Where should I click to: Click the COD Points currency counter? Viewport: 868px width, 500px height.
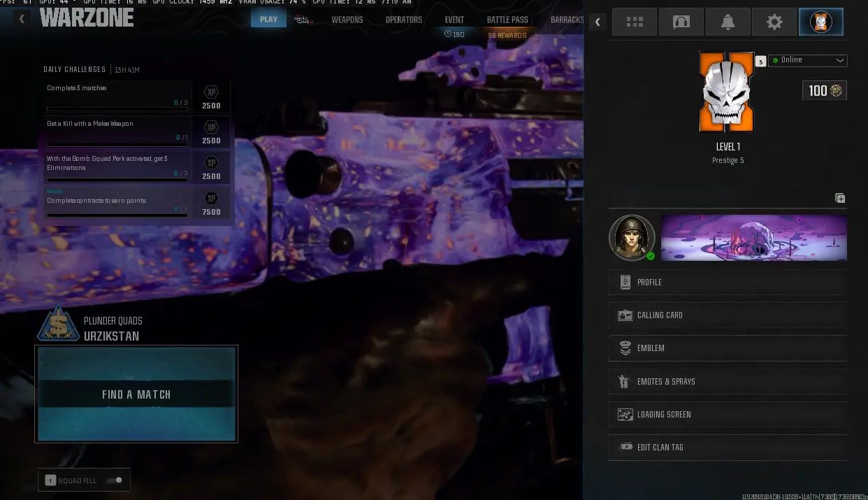[x=824, y=90]
